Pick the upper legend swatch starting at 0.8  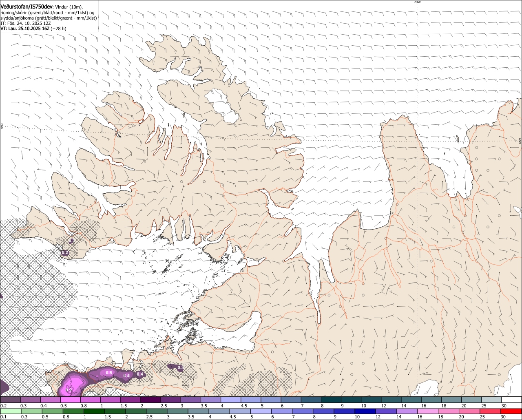pos(91,400)
